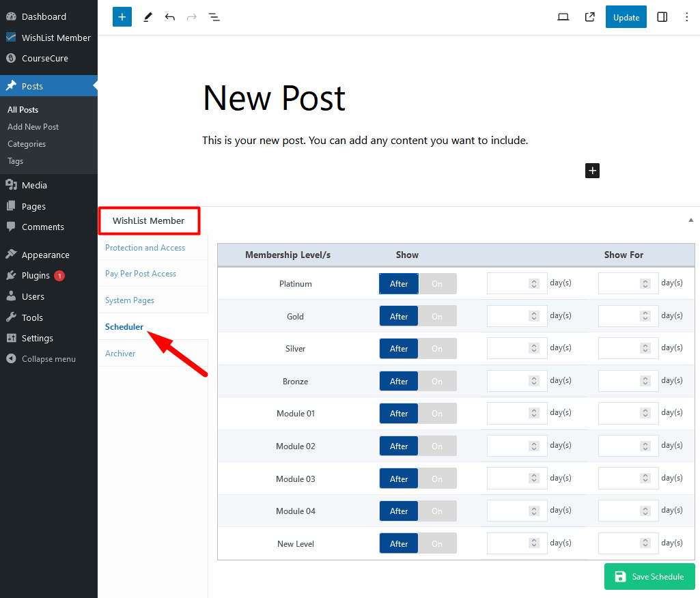Viewport: 700px width, 598px height.
Task: Click the Redo arrow icon
Action: [x=191, y=17]
